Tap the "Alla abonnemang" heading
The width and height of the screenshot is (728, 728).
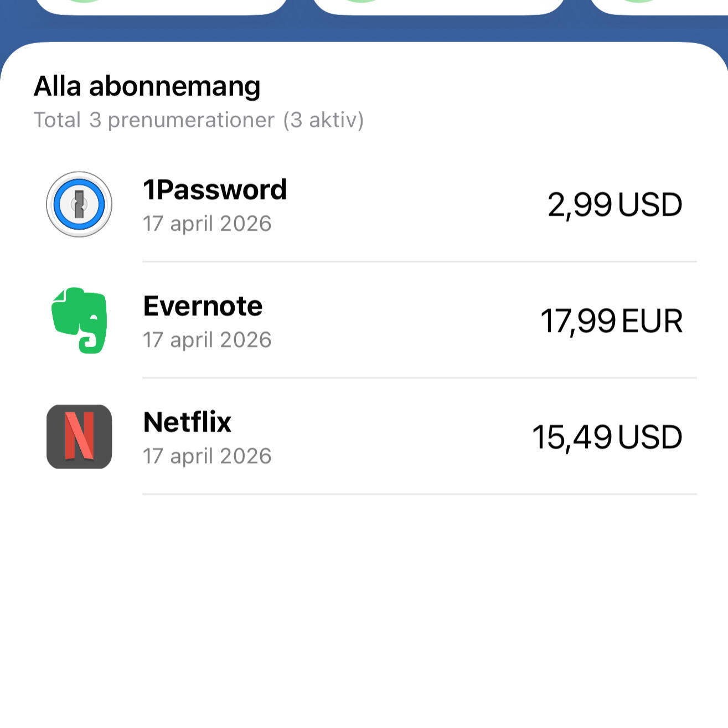coord(147,86)
